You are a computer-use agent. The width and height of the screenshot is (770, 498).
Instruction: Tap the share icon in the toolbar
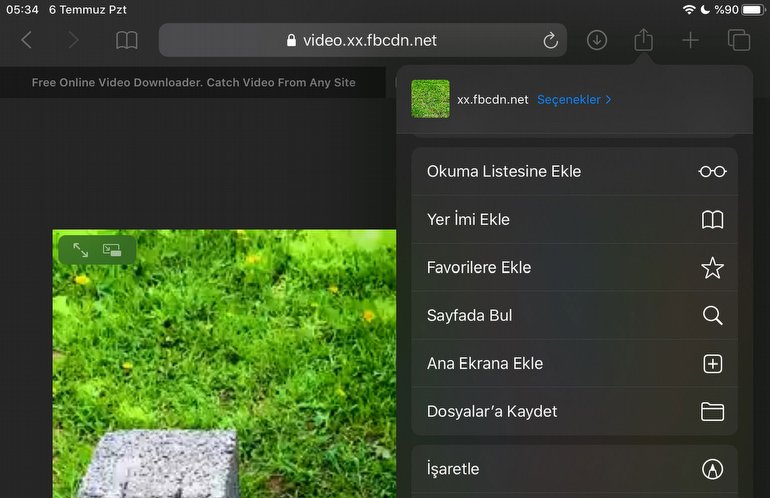pos(643,39)
